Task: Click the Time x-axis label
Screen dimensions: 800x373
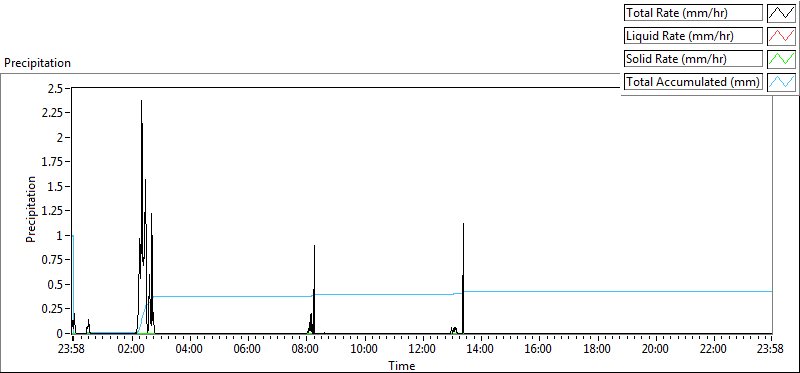Action: tap(402, 365)
